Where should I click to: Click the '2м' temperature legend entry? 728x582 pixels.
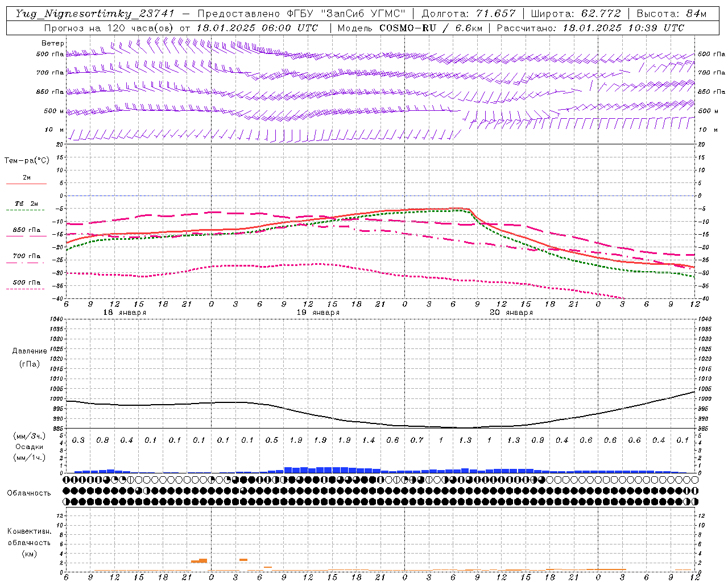[x=27, y=178]
